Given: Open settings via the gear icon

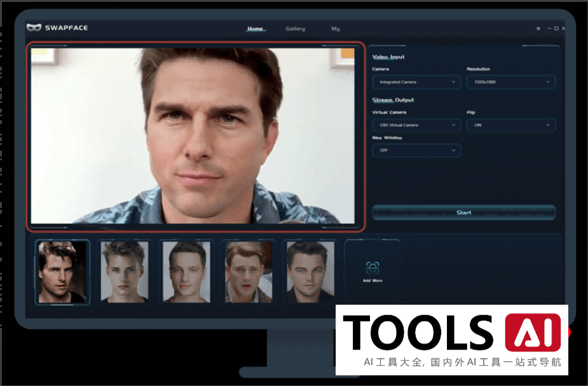Looking at the screenshot, I should [538, 29].
